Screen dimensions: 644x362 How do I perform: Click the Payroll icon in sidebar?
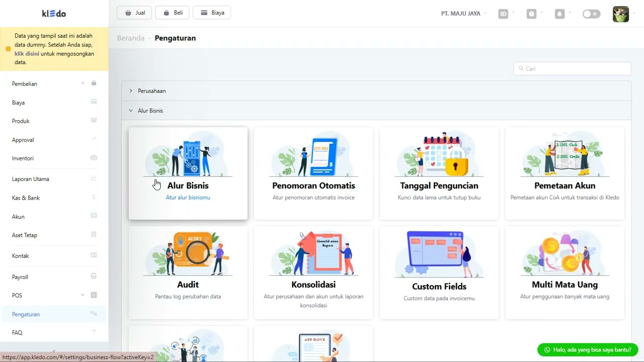click(94, 276)
